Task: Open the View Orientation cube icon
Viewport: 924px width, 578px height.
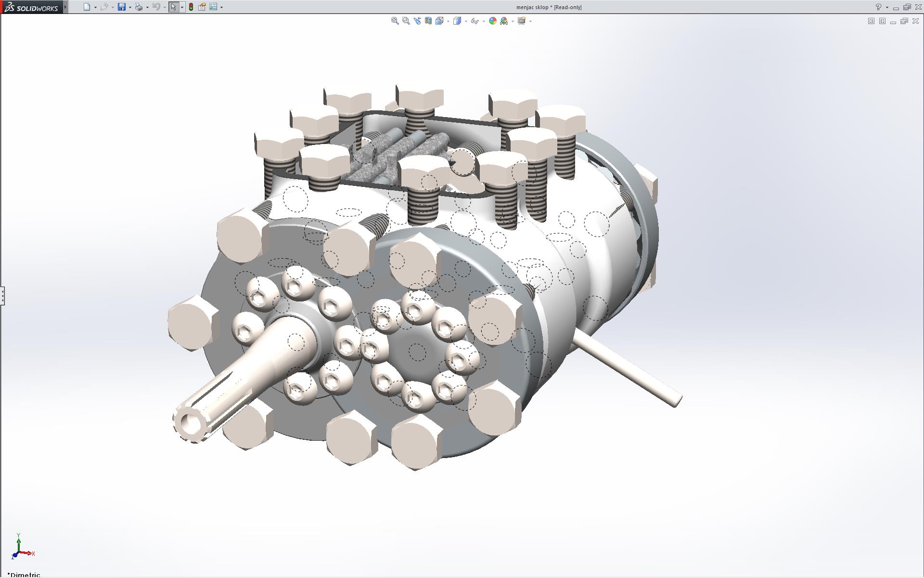Action: click(439, 21)
